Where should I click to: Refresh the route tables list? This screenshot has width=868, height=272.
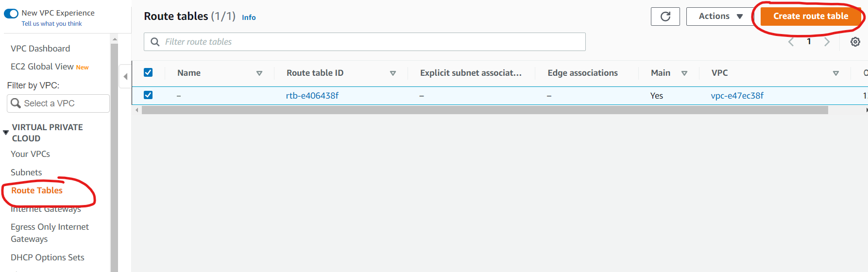665,17
